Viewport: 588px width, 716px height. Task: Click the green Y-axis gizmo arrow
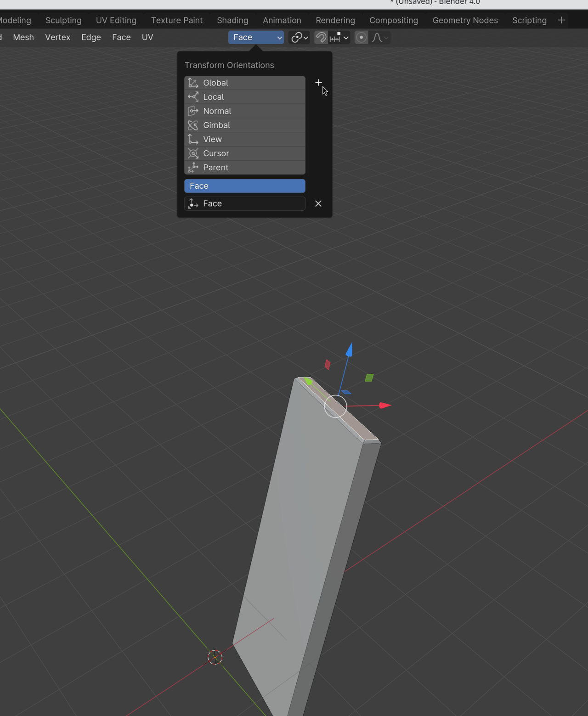(x=308, y=381)
